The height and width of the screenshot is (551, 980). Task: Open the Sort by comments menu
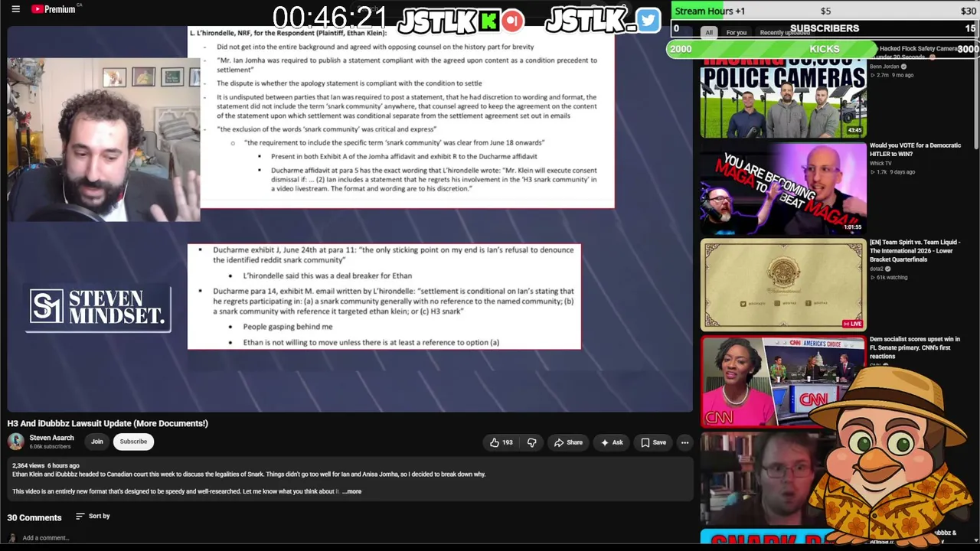93,517
